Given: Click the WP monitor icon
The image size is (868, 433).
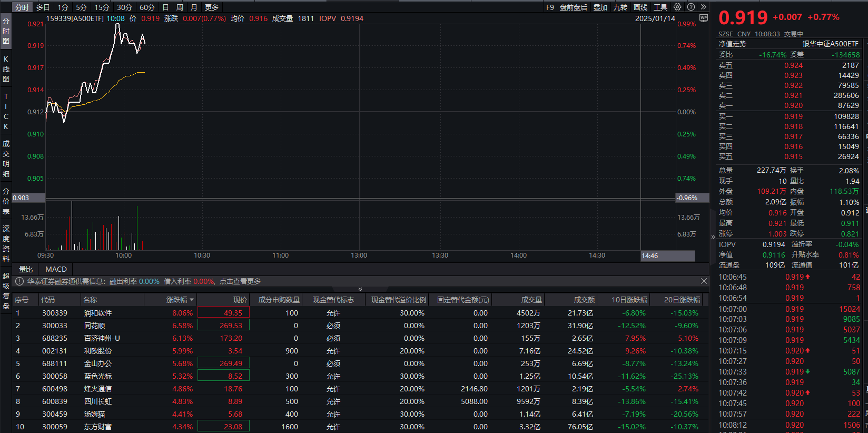Looking at the screenshot, I should click(x=703, y=18).
